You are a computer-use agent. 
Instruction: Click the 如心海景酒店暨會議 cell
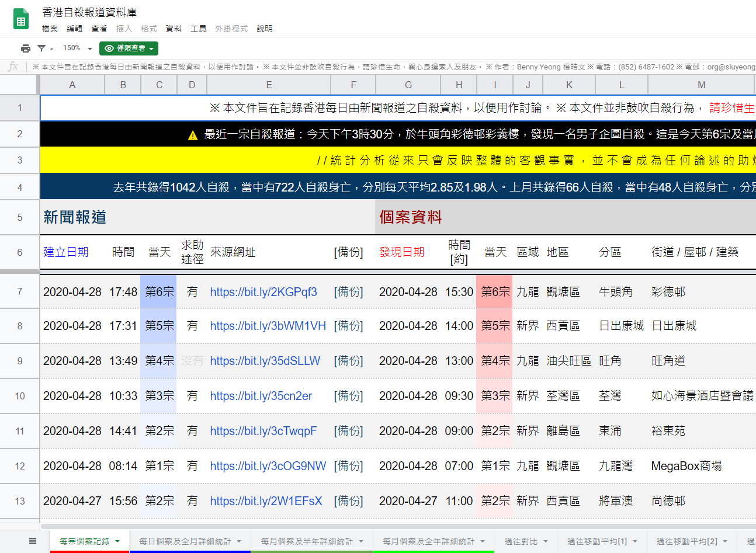(x=702, y=396)
